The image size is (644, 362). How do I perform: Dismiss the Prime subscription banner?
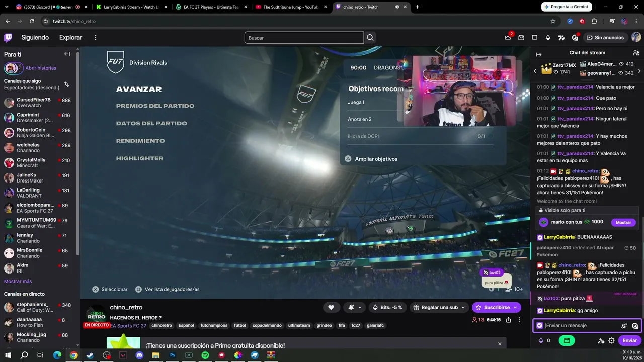[x=500, y=344]
